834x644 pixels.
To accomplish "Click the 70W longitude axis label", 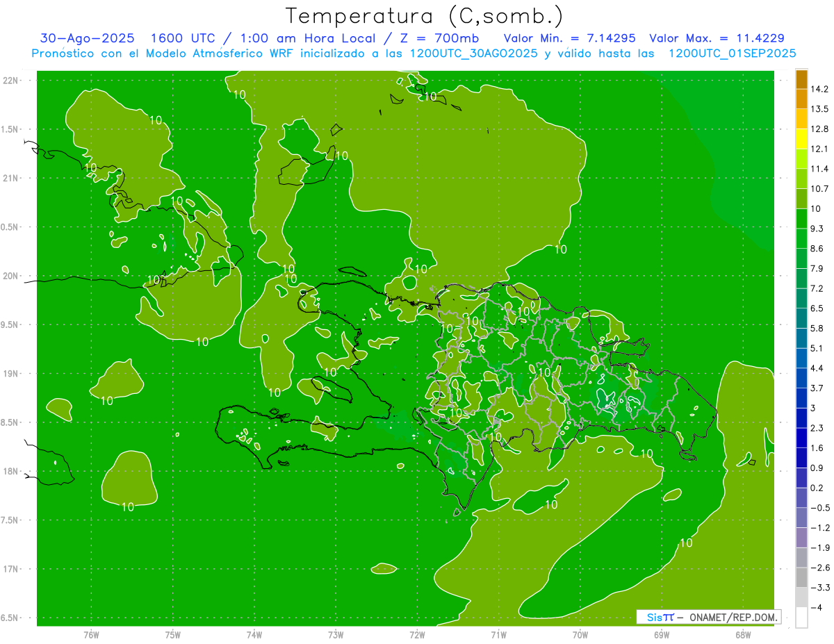I will click(x=580, y=634).
